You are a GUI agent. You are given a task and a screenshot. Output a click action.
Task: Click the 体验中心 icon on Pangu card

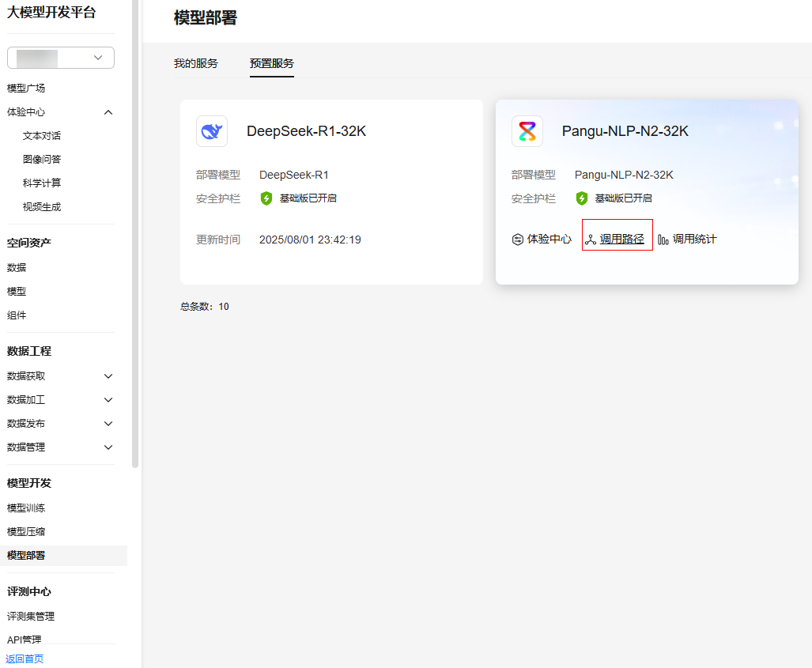517,240
